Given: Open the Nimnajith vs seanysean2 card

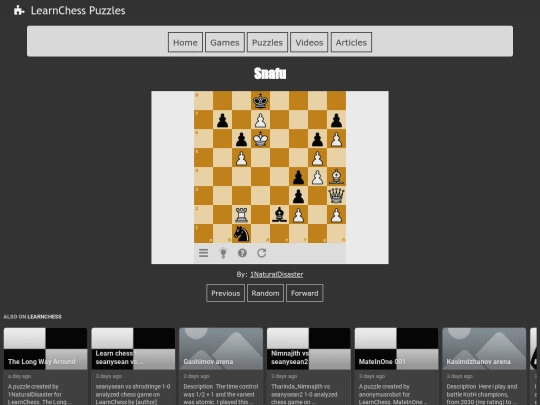Looking at the screenshot, I should tap(309, 366).
